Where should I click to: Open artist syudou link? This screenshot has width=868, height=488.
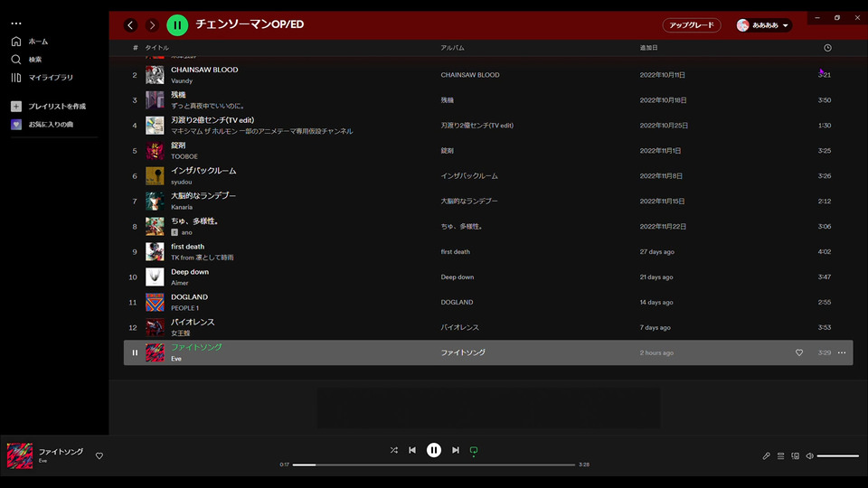click(182, 182)
